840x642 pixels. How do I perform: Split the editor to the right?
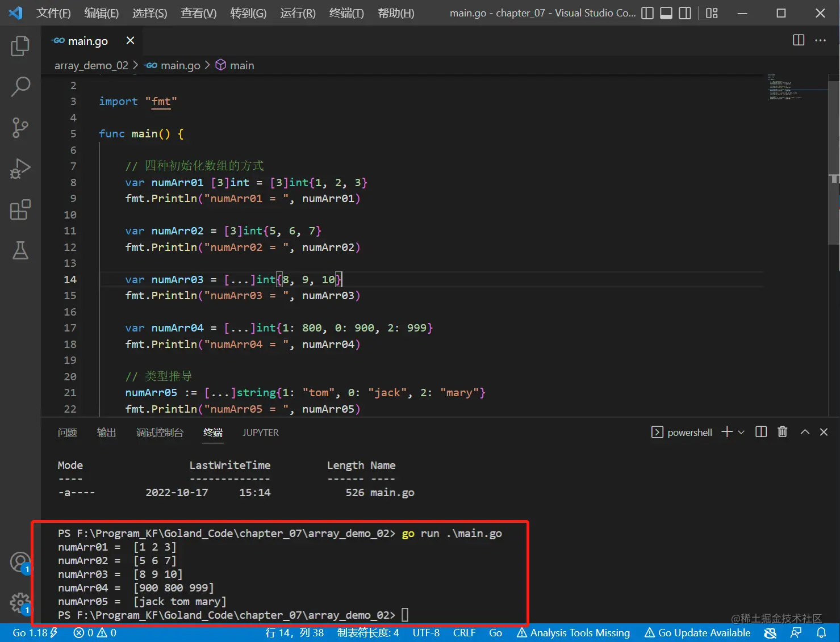799,40
